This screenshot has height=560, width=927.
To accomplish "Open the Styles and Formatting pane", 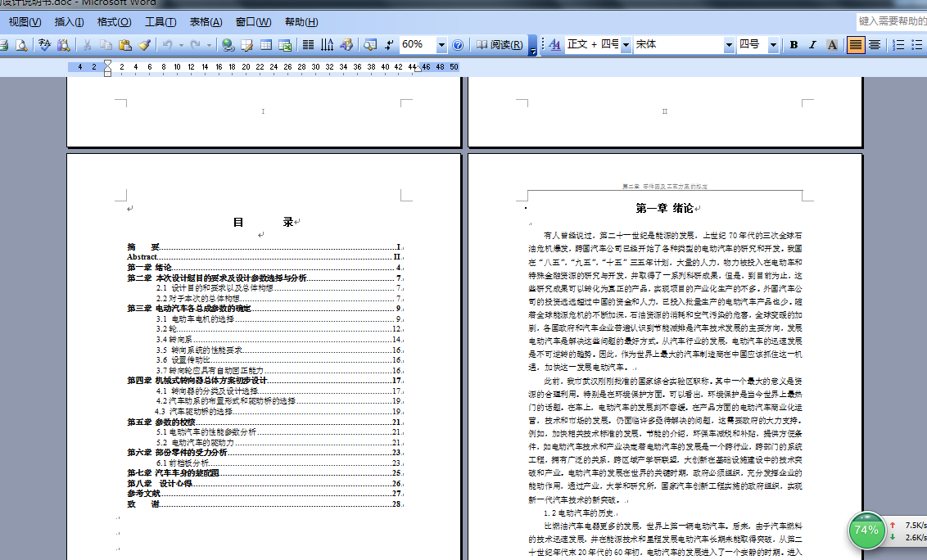I will point(554,45).
